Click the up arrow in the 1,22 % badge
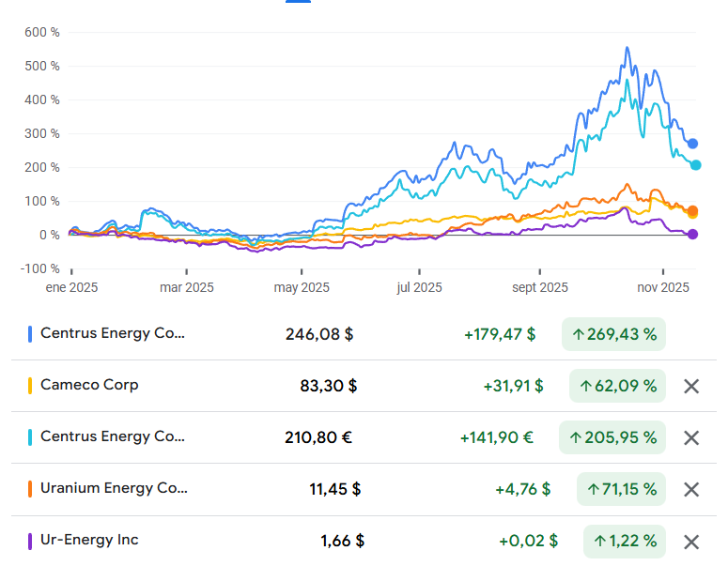The height and width of the screenshot is (566, 728). tap(599, 542)
